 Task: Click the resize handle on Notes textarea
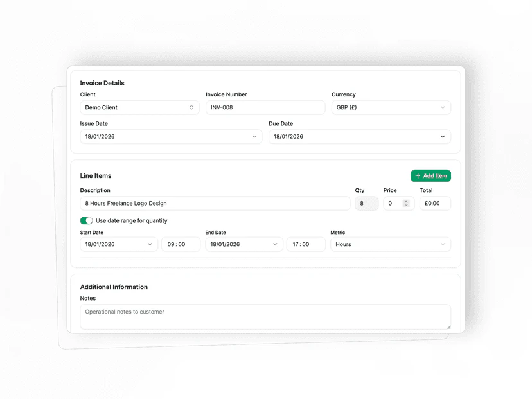tap(448, 326)
